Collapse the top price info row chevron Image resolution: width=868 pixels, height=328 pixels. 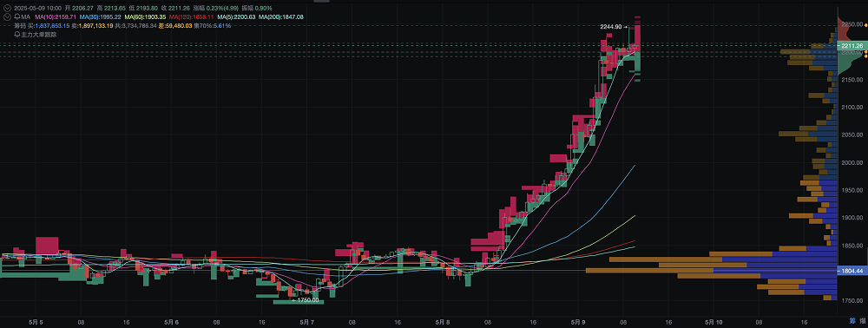click(x=7, y=9)
